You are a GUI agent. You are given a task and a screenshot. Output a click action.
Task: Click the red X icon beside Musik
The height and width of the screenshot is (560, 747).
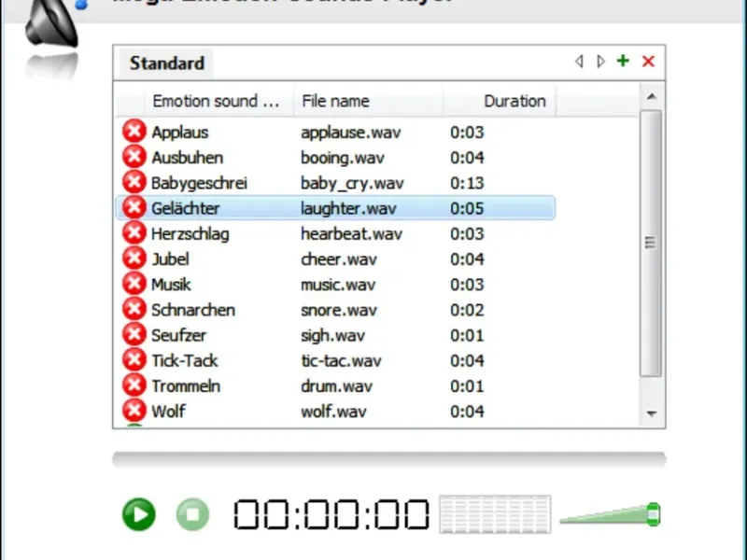pos(134,284)
